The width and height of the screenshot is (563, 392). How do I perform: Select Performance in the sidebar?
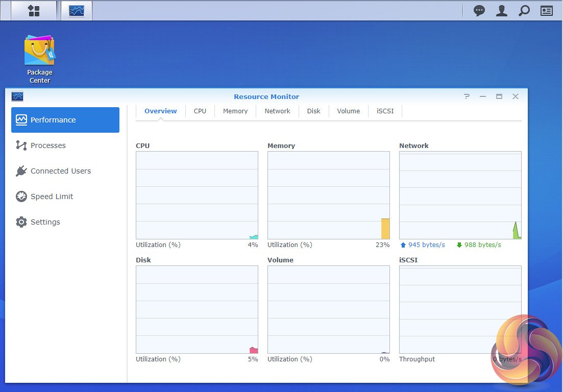[x=65, y=120]
